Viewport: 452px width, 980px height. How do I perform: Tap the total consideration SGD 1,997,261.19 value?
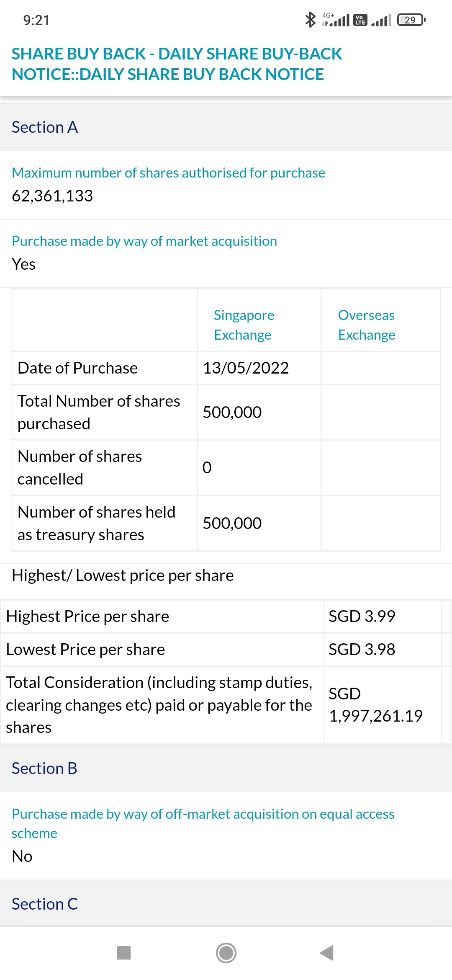pos(375,705)
